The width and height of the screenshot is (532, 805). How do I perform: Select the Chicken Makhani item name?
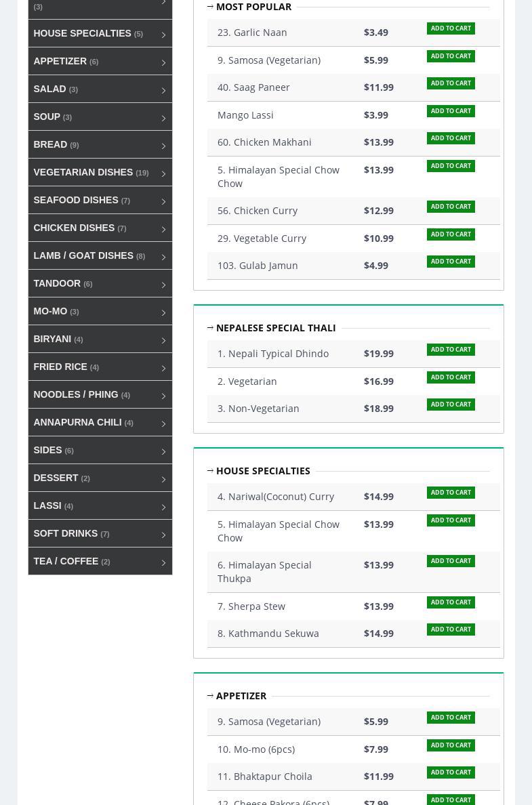click(x=264, y=142)
